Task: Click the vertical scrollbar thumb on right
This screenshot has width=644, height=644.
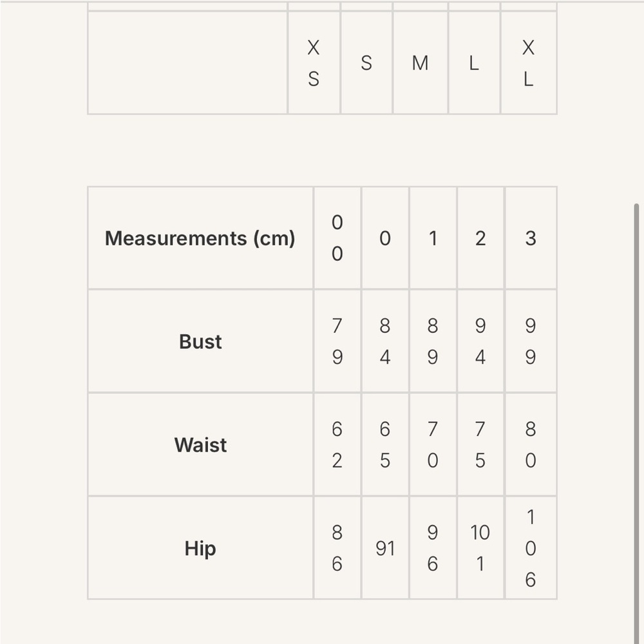Action: point(637,423)
